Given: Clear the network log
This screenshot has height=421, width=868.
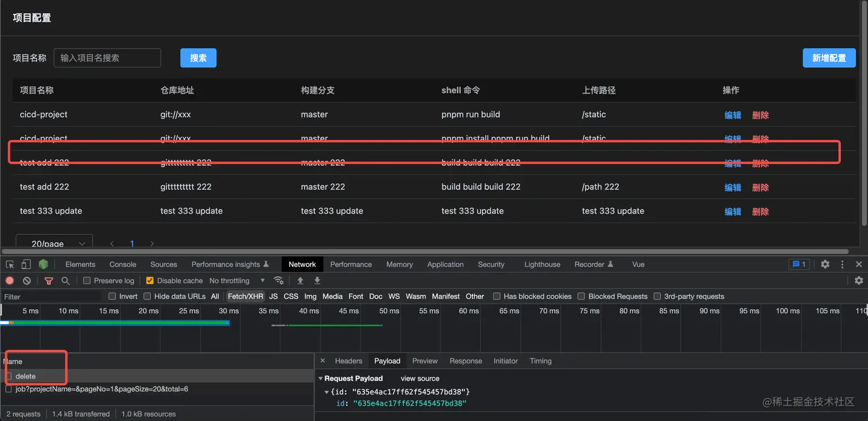Looking at the screenshot, I should point(26,280).
